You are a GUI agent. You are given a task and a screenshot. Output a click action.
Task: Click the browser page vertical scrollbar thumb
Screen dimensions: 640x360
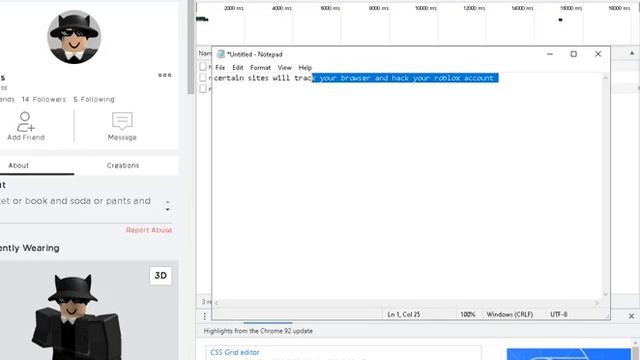[x=191, y=47]
